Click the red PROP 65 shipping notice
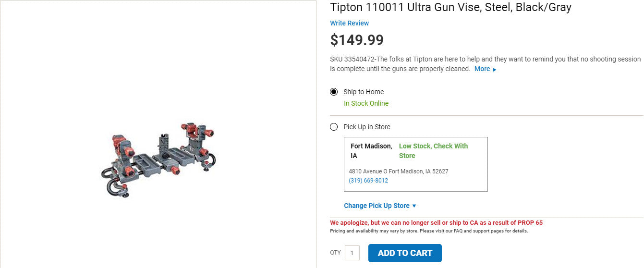This screenshot has width=644, height=268. coord(436,223)
